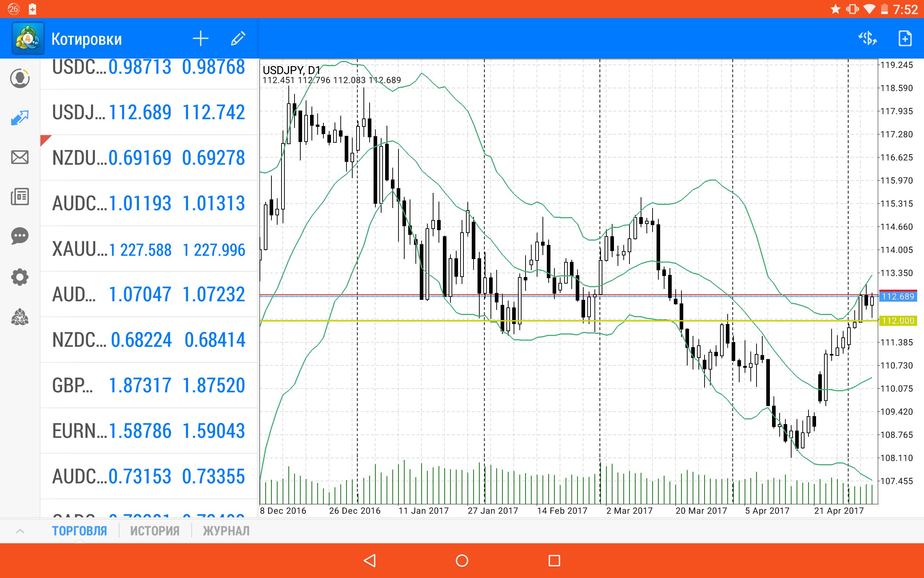Tap the 119.245 price scale label
Screen dimensions: 924x578
point(897,65)
